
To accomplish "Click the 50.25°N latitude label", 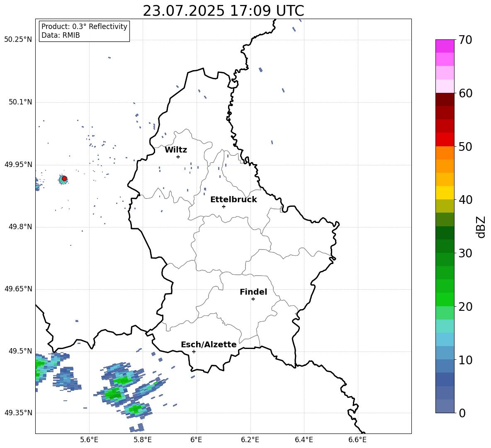I will coord(18,40).
